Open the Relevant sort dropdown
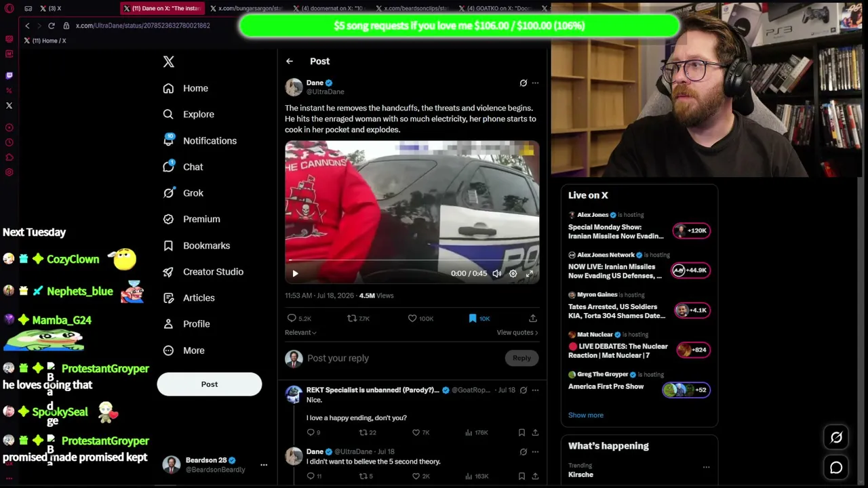 click(x=300, y=333)
